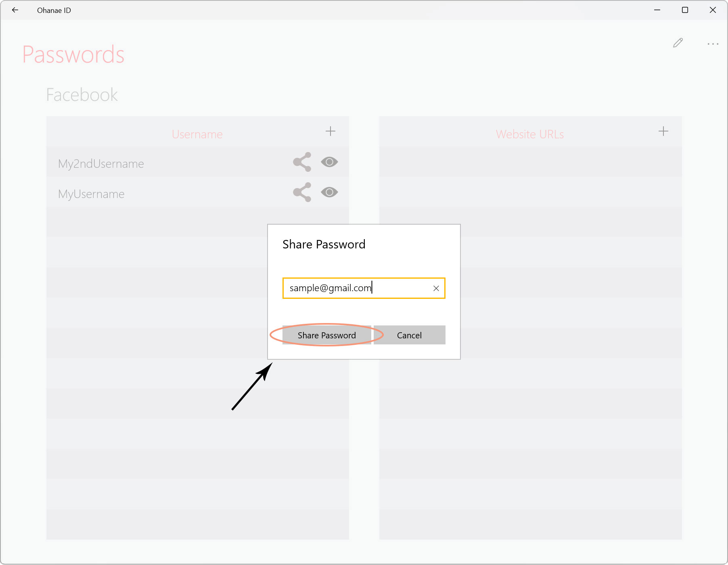728x565 pixels.
Task: Click the Facebook account title
Action: (82, 95)
